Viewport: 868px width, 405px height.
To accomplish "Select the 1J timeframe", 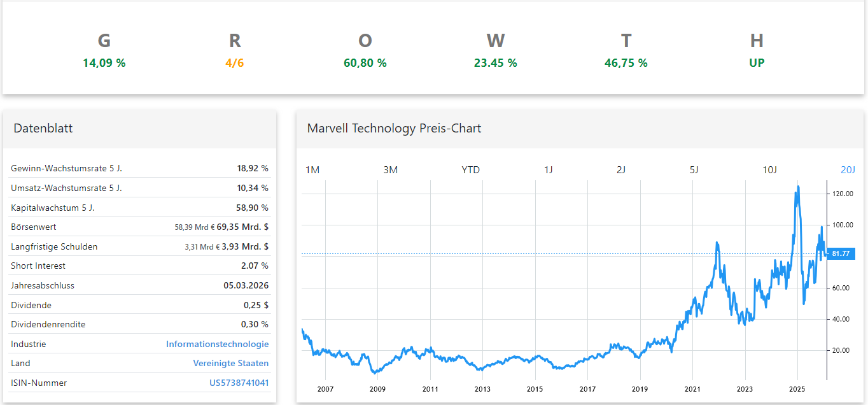I will (549, 169).
